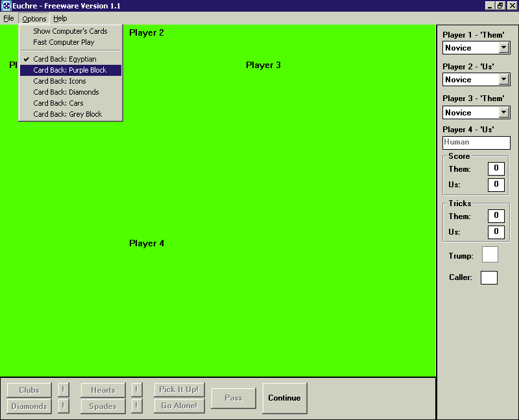Open the File menu
Image resolution: width=519 pixels, height=420 pixels.
point(8,18)
